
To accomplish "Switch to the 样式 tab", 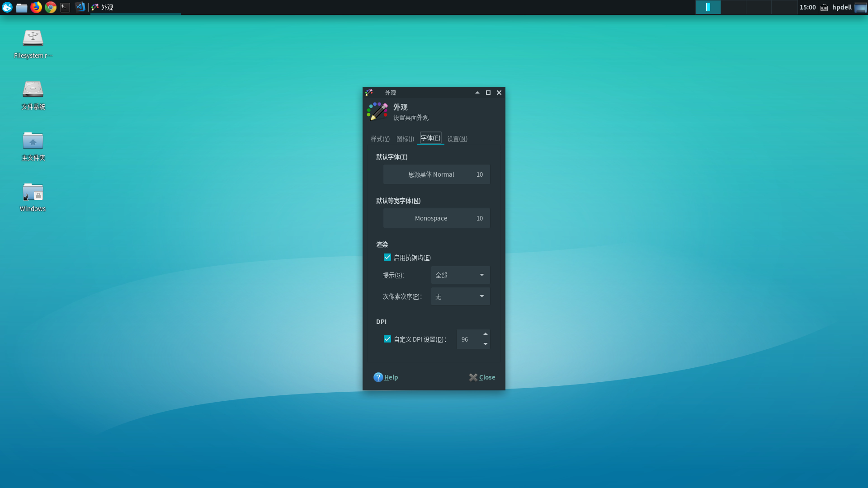I will click(380, 139).
